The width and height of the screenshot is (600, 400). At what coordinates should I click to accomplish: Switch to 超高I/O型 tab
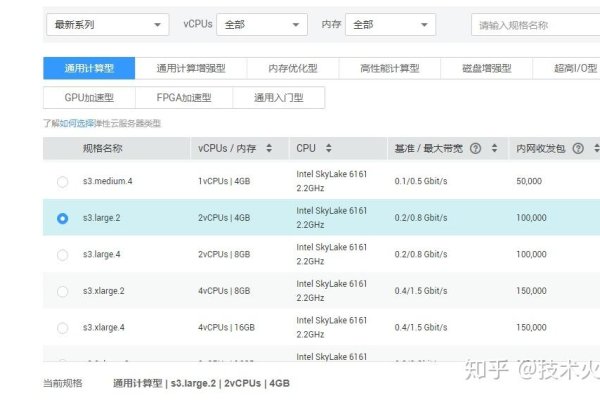(x=566, y=68)
